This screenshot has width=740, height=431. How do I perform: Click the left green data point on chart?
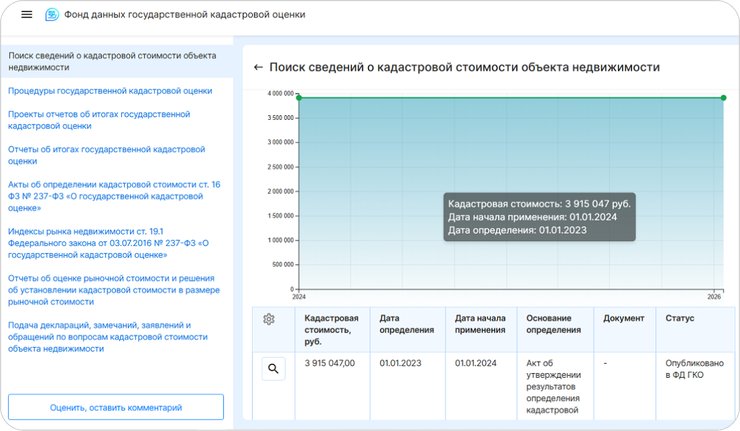click(x=298, y=98)
